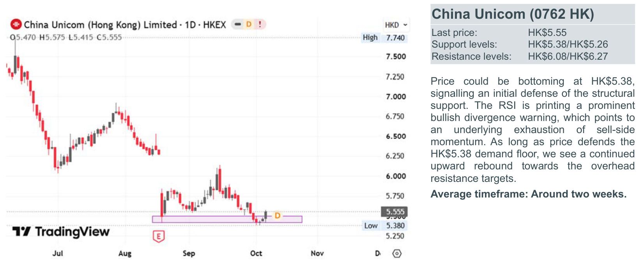Click the 5.250 price axis label
Viewport: 644px width, 265px height.
[396, 236]
